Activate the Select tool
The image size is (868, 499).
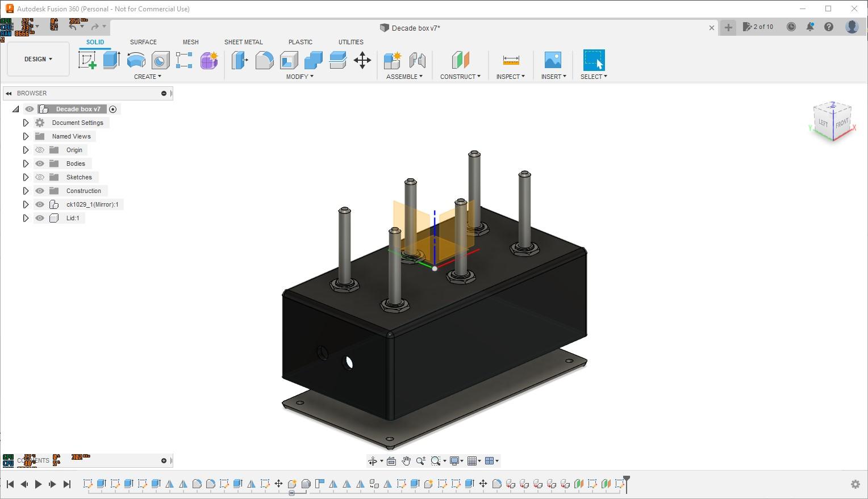tap(594, 60)
